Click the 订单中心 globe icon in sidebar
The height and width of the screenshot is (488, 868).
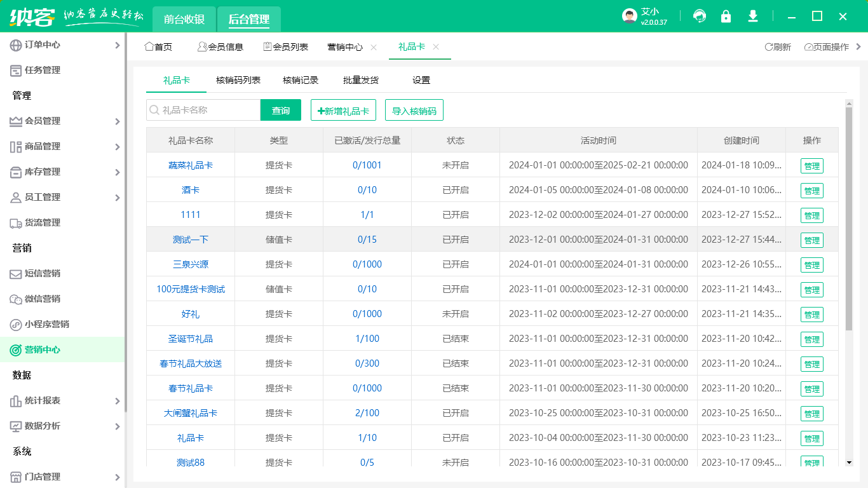(16, 45)
